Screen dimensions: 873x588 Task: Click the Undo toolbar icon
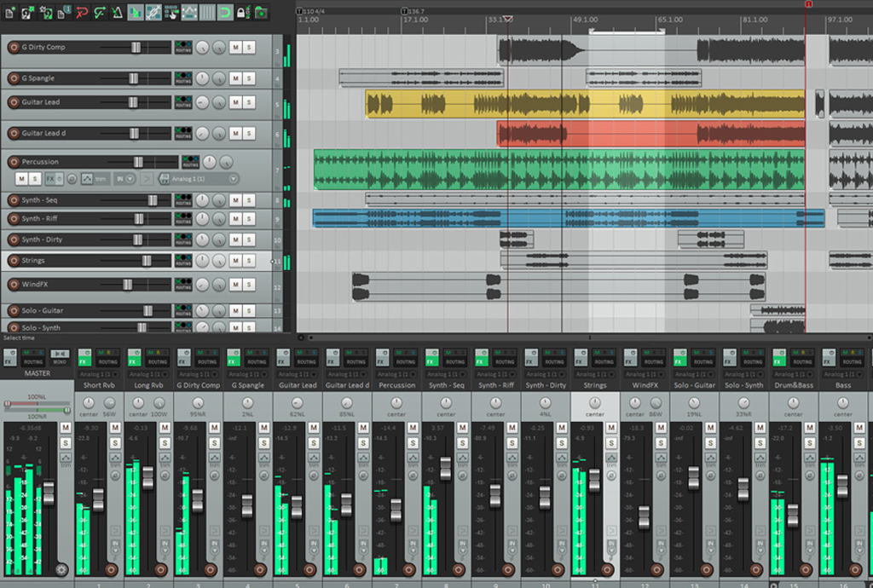point(82,13)
